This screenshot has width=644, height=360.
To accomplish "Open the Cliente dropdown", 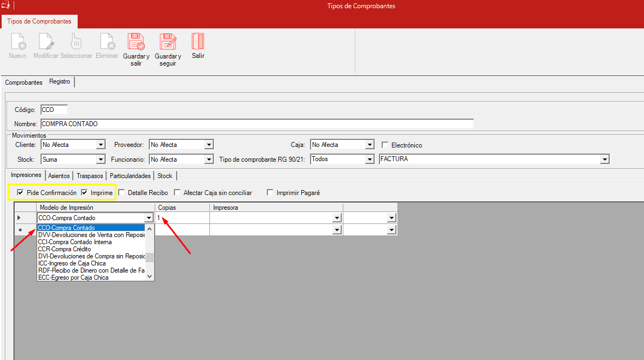I will [101, 145].
